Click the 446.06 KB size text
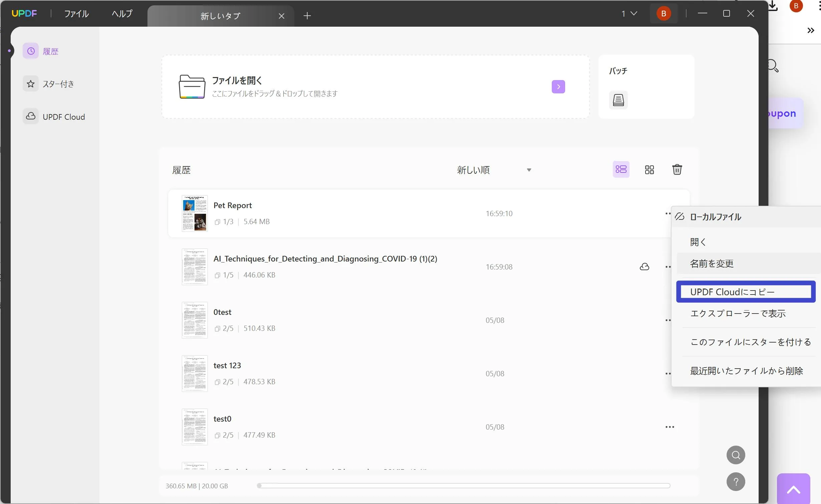 (x=259, y=275)
